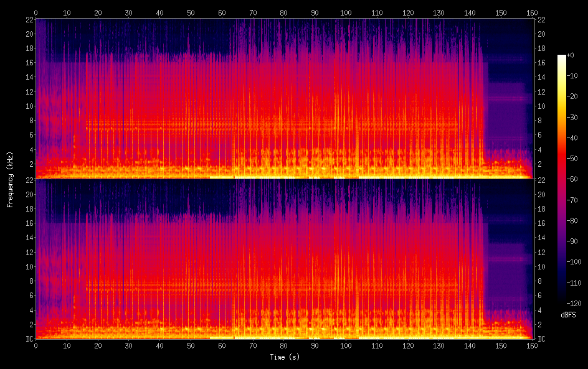The image size is (588, 369).
Task: Click the "50" tick on the top time axis
Action: 191,12
